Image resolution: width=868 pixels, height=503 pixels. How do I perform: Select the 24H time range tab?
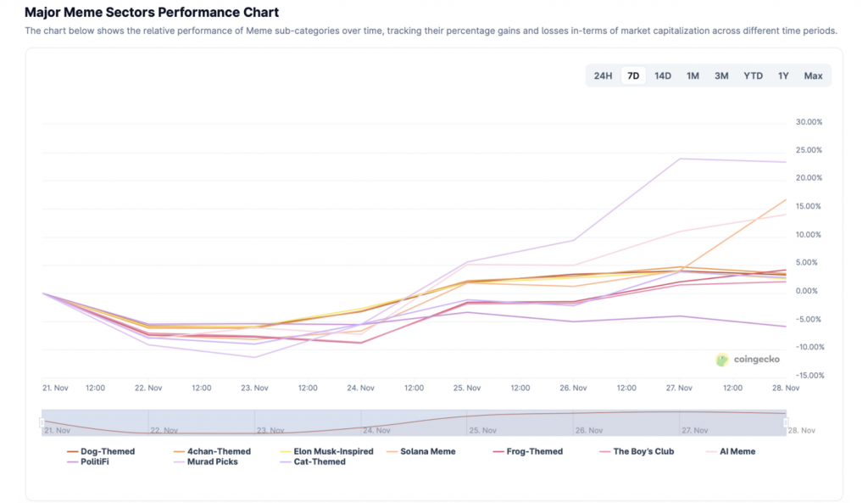coord(603,75)
